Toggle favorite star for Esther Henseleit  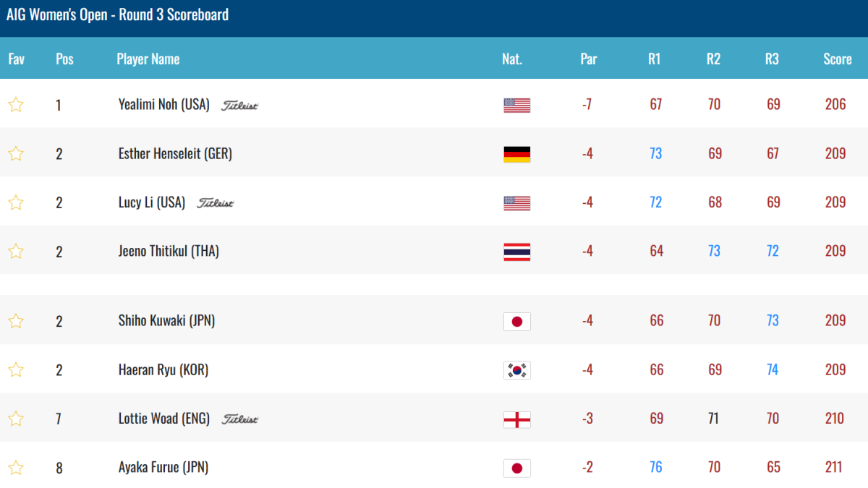(x=16, y=153)
